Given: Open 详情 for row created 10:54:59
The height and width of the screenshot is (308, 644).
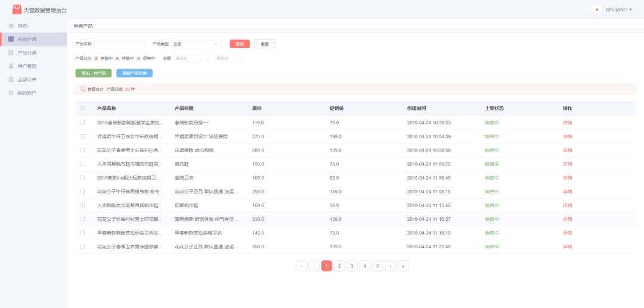Looking at the screenshot, I should click(568, 137).
